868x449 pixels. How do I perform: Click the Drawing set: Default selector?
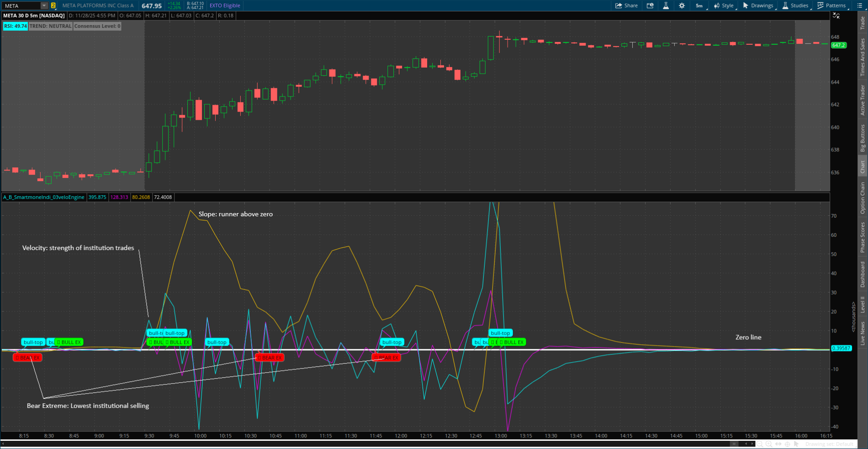point(830,444)
